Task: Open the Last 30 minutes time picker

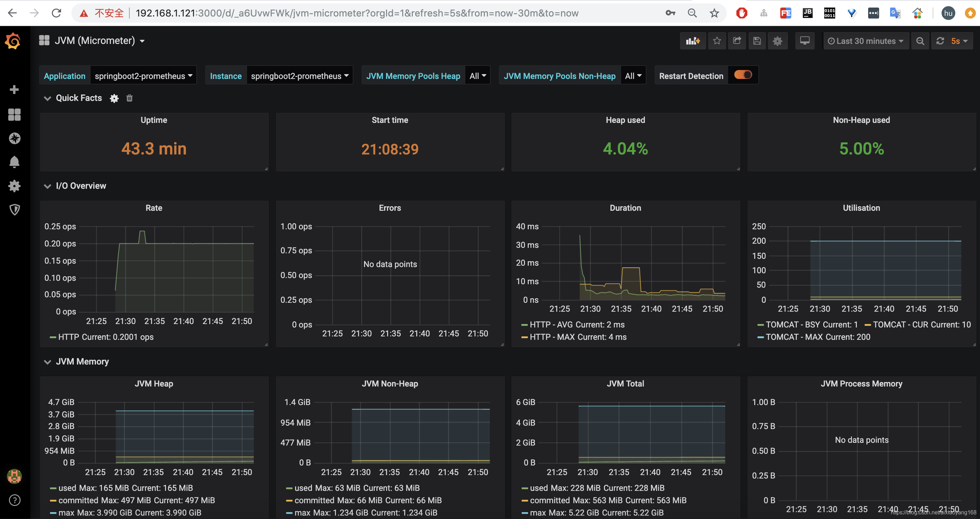Action: coord(865,41)
